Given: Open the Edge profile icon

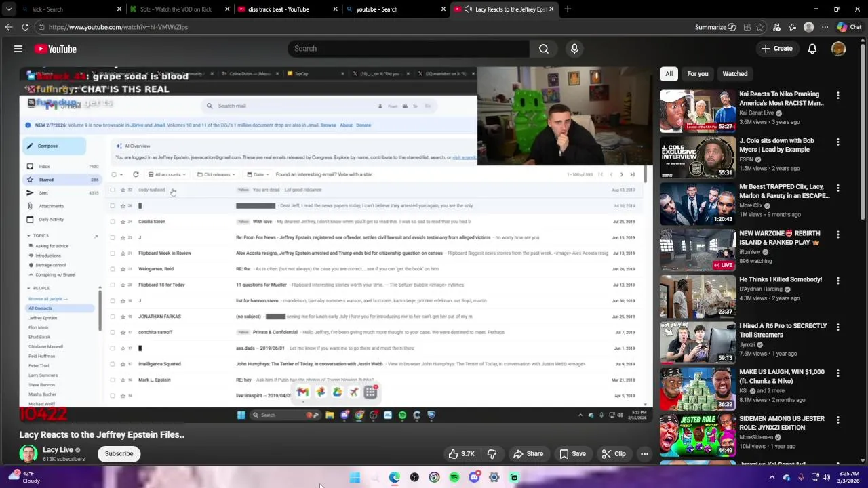Looking at the screenshot, I should coord(808,27).
